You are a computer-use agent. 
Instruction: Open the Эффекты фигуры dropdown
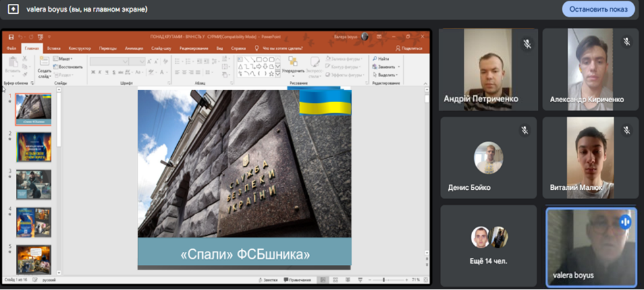(345, 75)
